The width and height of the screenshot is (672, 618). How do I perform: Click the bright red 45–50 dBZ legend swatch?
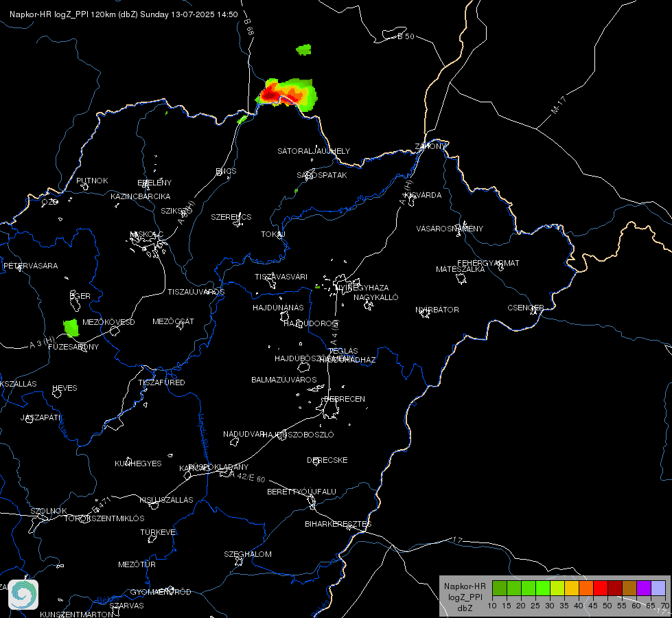pyautogui.click(x=601, y=588)
